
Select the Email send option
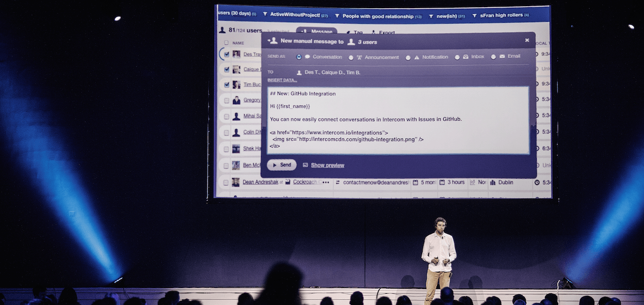coord(493,57)
